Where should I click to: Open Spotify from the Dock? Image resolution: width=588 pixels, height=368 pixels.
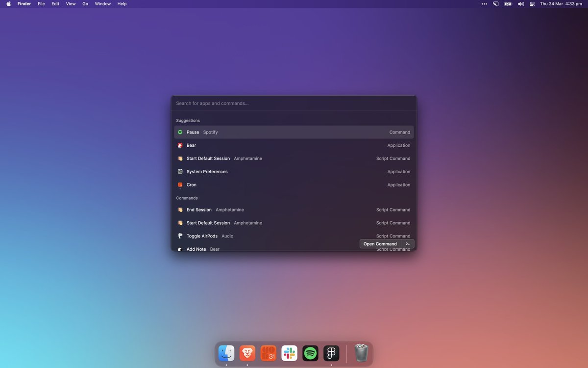(x=310, y=353)
